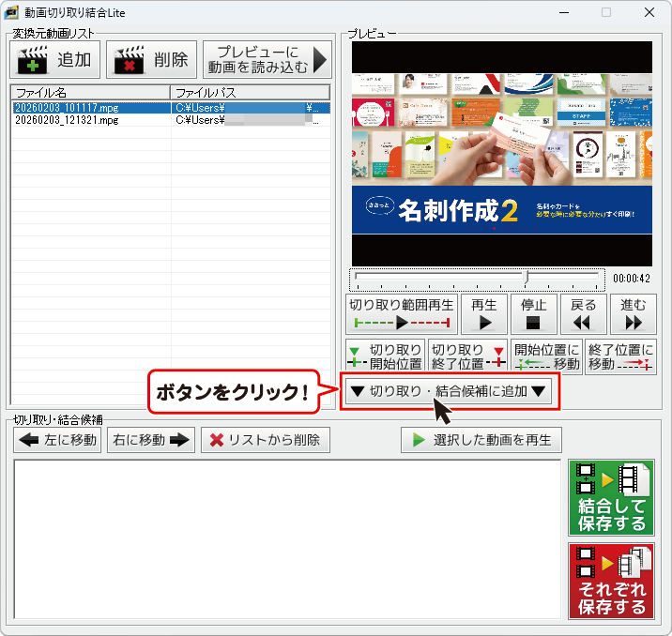The height and width of the screenshot is (636, 672).
Task: Click the green 結合して保存する button
Action: click(611, 497)
